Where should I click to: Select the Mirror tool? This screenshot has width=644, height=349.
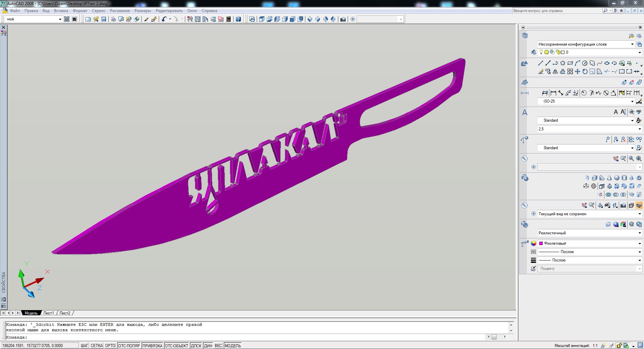(555, 71)
